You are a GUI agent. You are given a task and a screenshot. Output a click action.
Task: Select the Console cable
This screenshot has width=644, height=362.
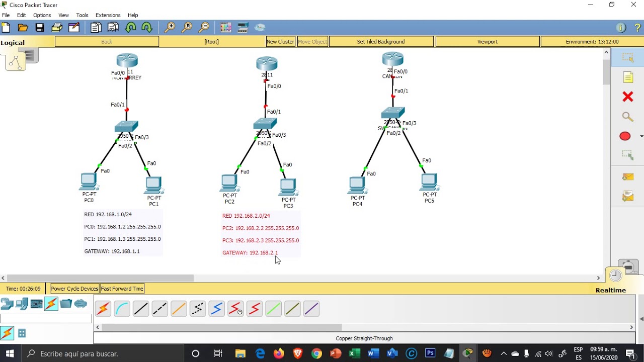click(122, 309)
